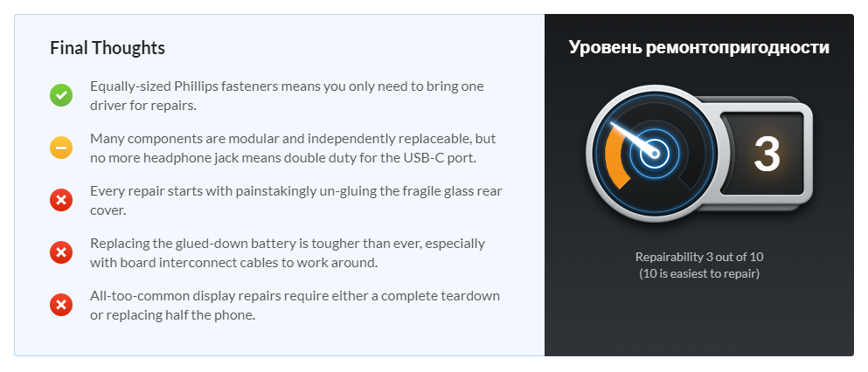Click the unlit dark arc of the gauge
868x372 pixels.
pyautogui.click(x=687, y=175)
